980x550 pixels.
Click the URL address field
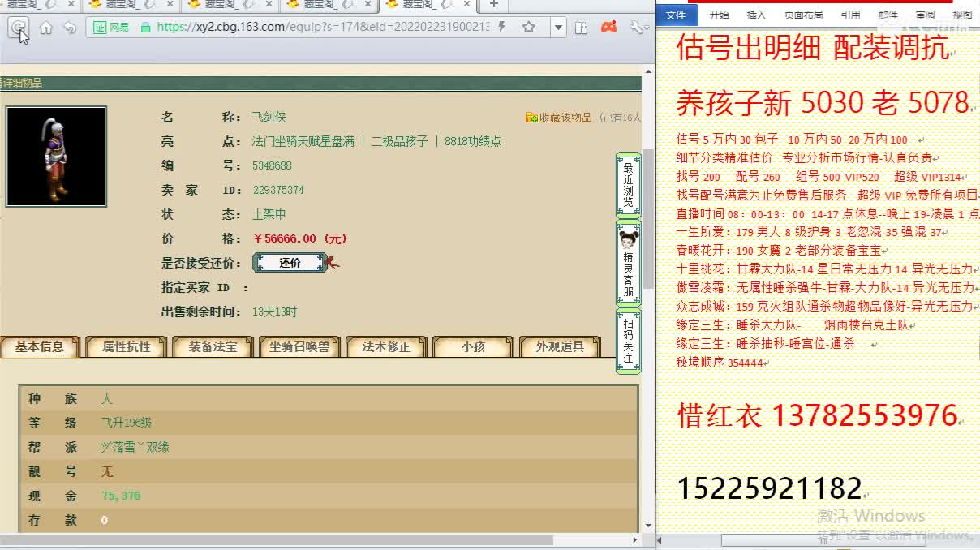[x=323, y=27]
